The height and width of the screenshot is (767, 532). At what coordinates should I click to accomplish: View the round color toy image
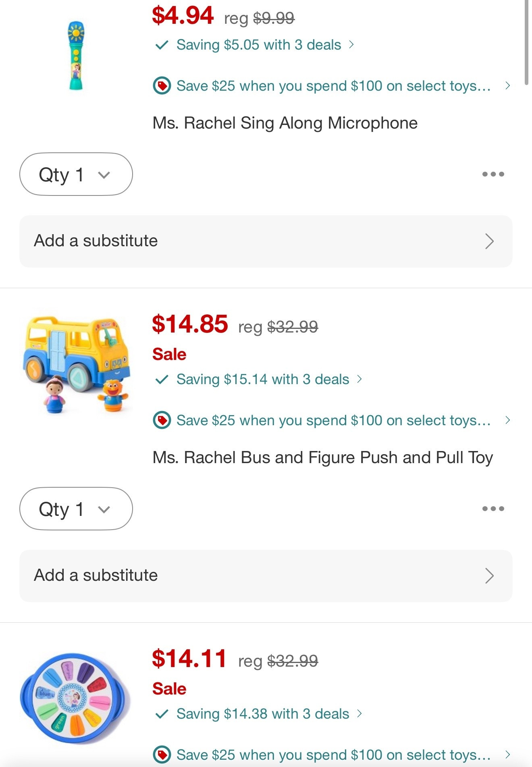pyautogui.click(x=76, y=698)
